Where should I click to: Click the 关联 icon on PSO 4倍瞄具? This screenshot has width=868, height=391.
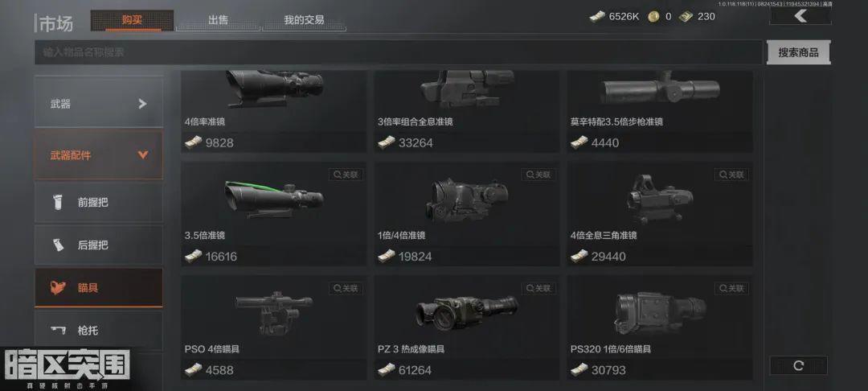pos(346,288)
